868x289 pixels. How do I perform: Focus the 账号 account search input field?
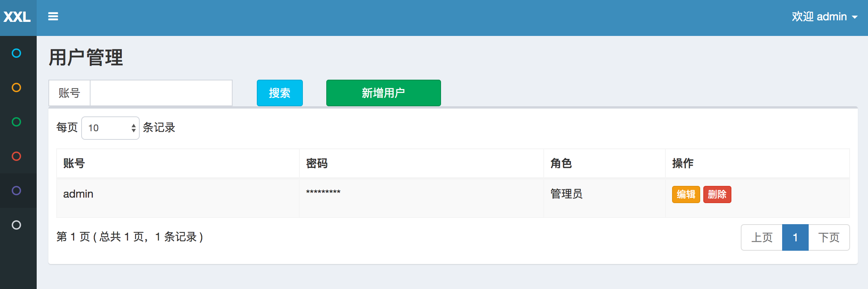coord(161,93)
